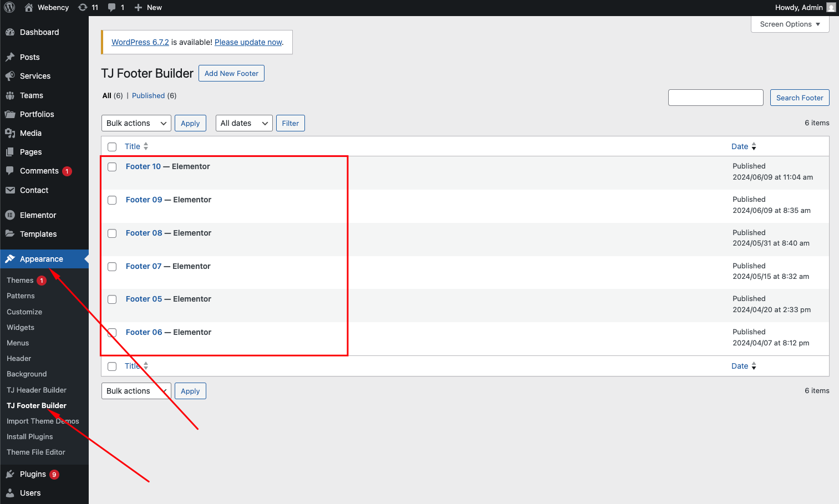Image resolution: width=839 pixels, height=504 pixels.
Task: Click the Plugins plug icon
Action: [x=10, y=474]
